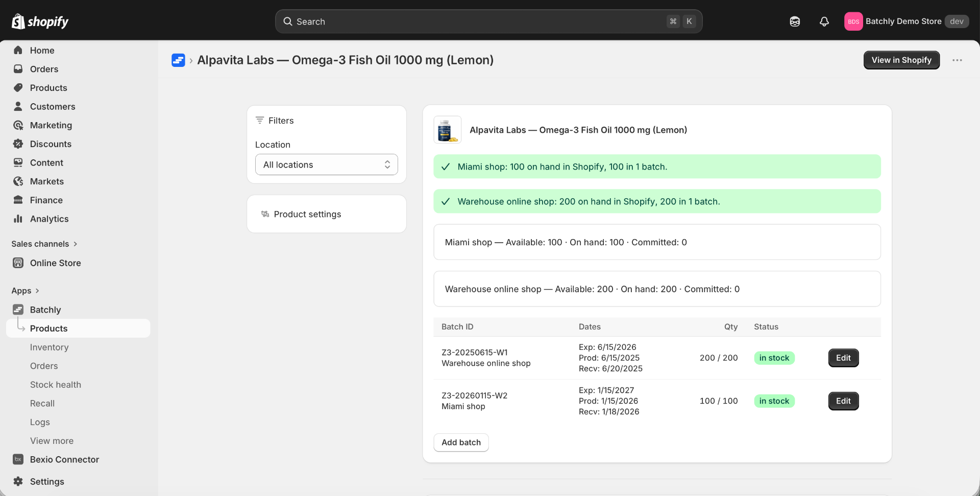Viewport: 980px width, 496px height.
Task: Open the All locations dropdown
Action: click(327, 164)
